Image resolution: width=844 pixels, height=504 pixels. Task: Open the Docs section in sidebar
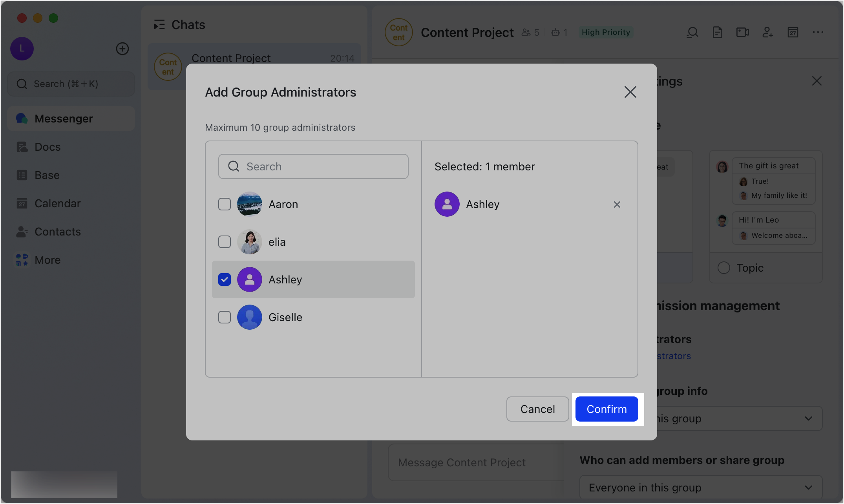(x=48, y=146)
